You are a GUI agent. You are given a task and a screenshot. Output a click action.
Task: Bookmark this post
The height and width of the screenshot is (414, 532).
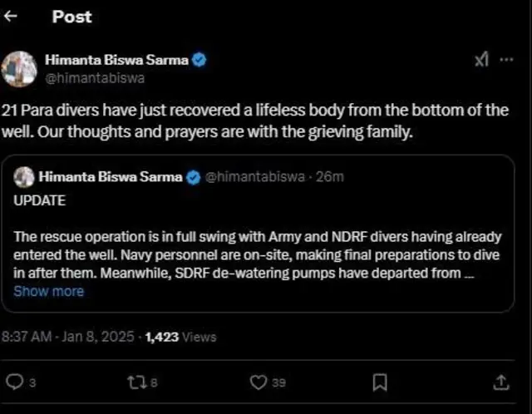pos(379,382)
